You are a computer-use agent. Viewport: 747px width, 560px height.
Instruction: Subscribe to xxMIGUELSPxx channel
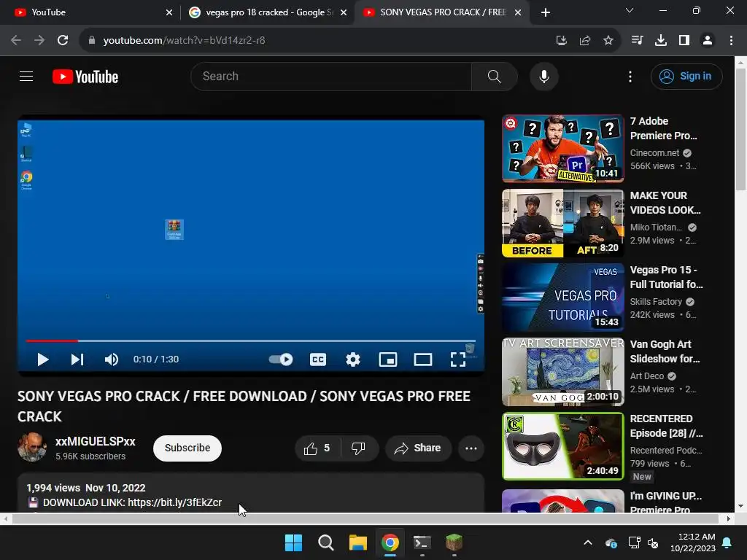(x=187, y=448)
